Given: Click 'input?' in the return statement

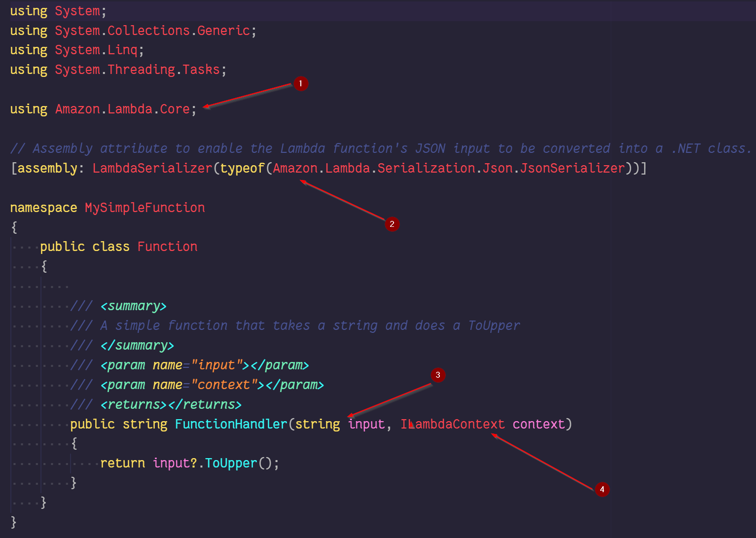Looking at the screenshot, I should tap(175, 463).
